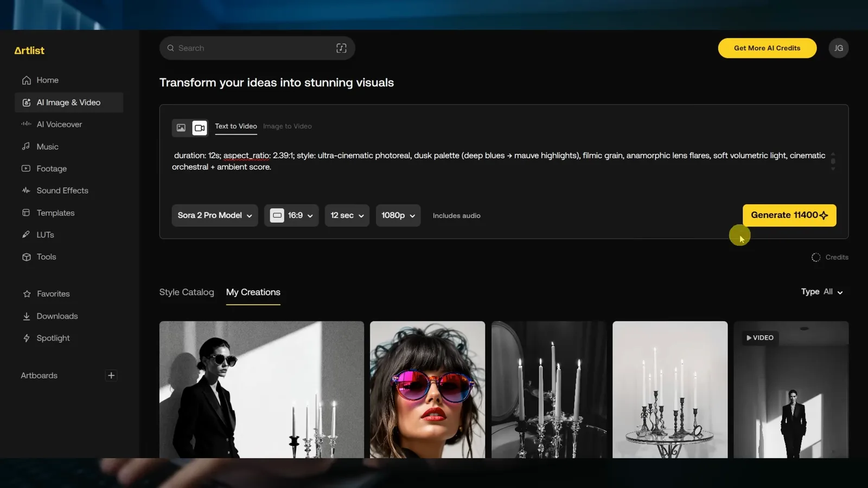
Task: Click the Spotlight lightning icon
Action: point(26,338)
